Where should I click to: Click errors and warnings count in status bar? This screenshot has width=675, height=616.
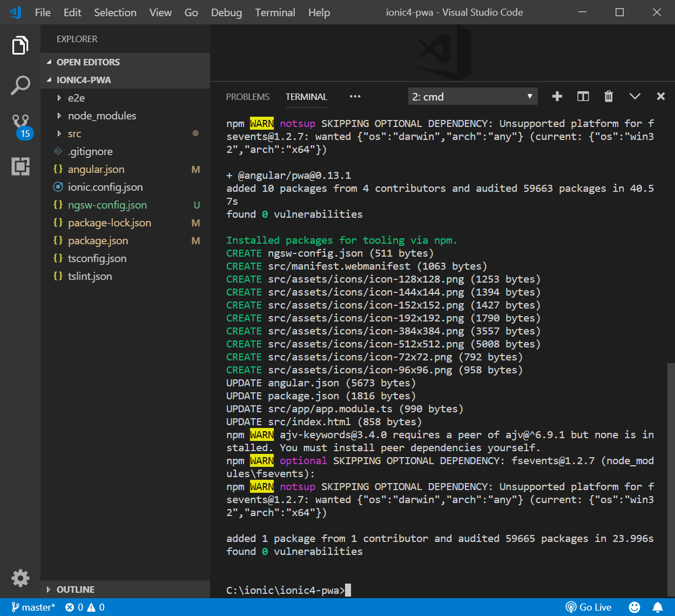(x=85, y=607)
